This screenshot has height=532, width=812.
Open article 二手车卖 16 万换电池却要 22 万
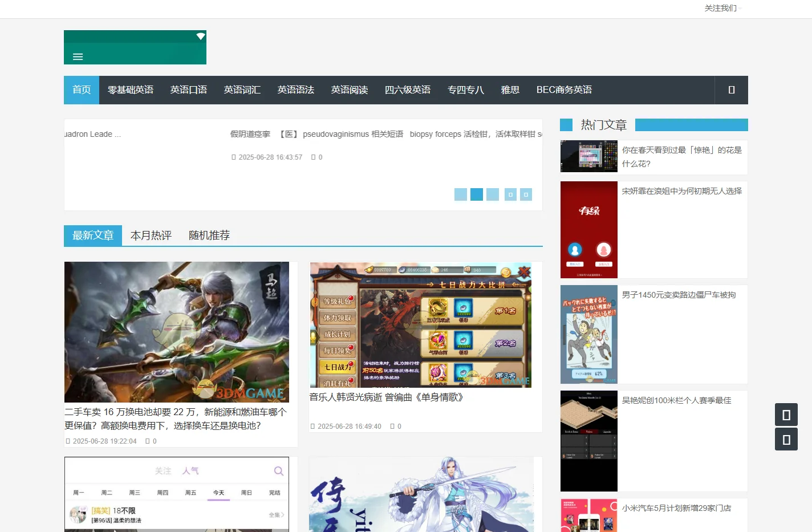176,419
